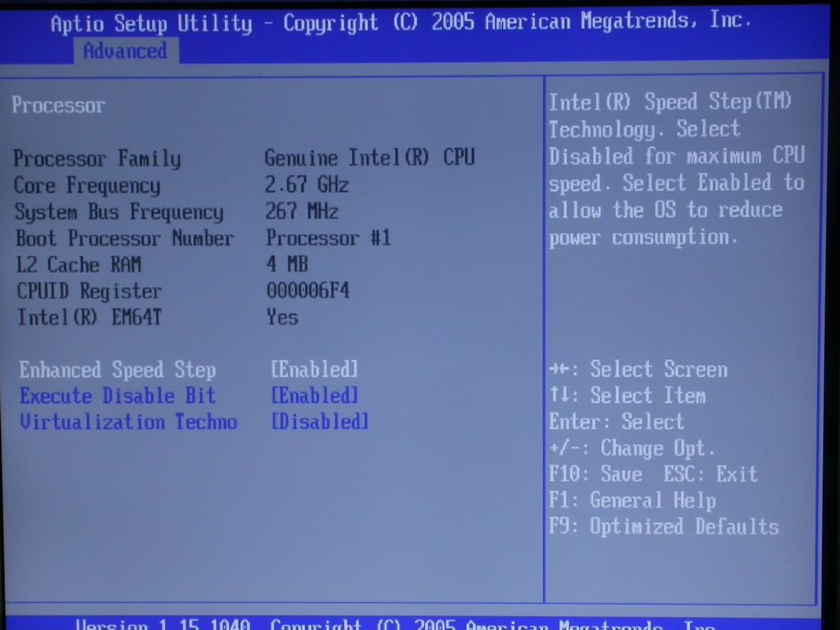The width and height of the screenshot is (840, 630).
Task: Click the Speed Step help description text
Action: [x=676, y=169]
